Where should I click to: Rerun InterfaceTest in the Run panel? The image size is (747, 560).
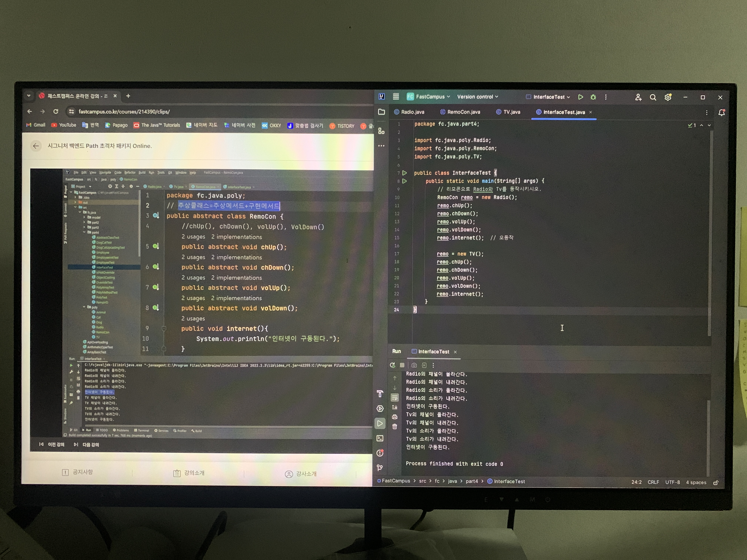point(392,365)
